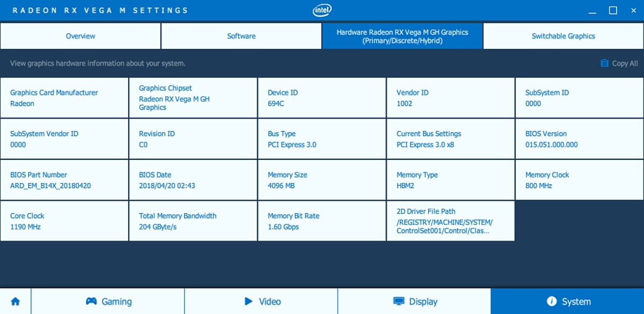Screen dimensions: 644x314
Task: Click the BIOS Version tile
Action: click(x=580, y=139)
